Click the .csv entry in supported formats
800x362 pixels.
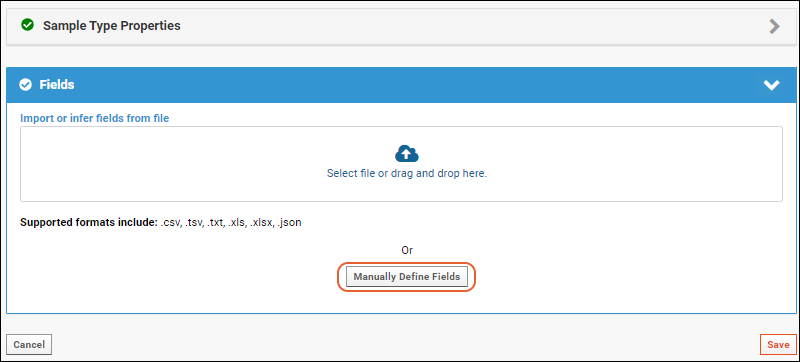tap(171, 223)
